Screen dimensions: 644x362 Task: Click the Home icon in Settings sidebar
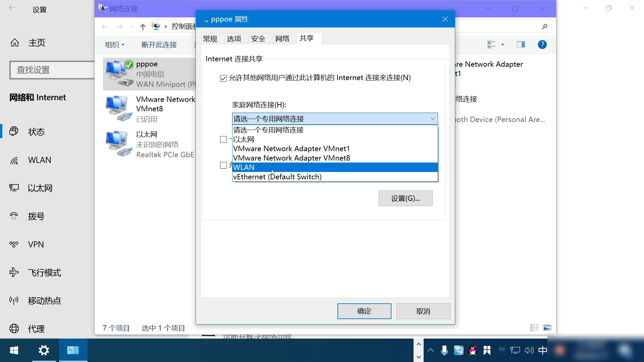[x=15, y=43]
